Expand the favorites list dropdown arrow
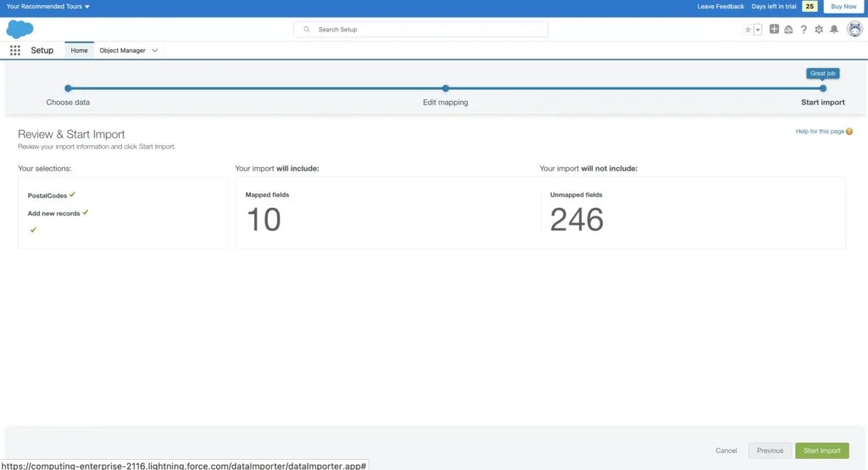The width and height of the screenshot is (868, 470). (757, 30)
